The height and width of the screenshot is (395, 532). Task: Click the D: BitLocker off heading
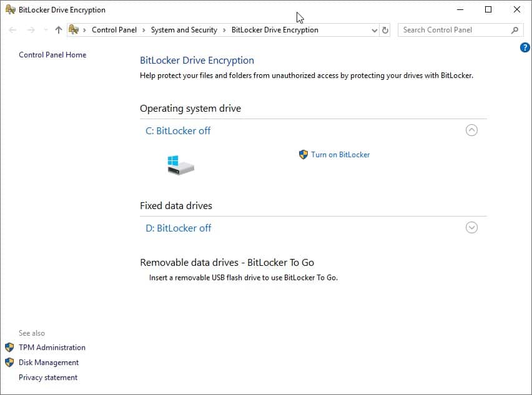(x=179, y=228)
